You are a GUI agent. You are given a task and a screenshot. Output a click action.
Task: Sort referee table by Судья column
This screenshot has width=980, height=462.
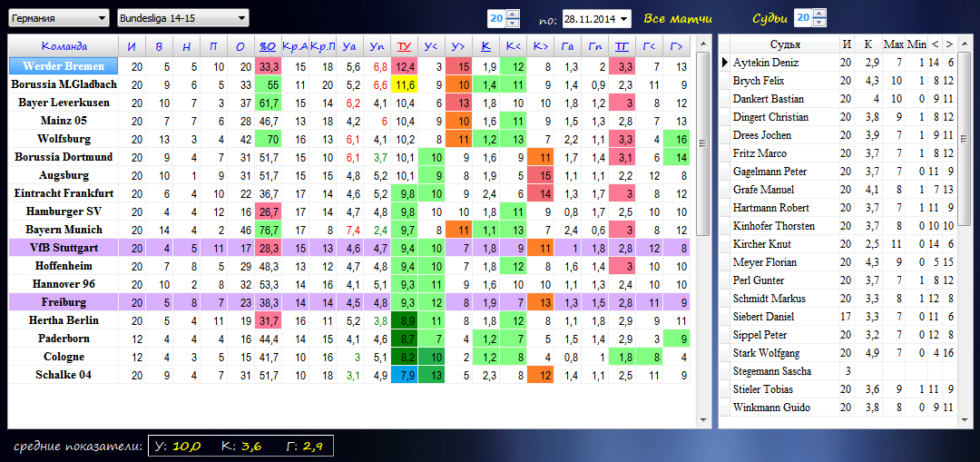click(x=785, y=45)
